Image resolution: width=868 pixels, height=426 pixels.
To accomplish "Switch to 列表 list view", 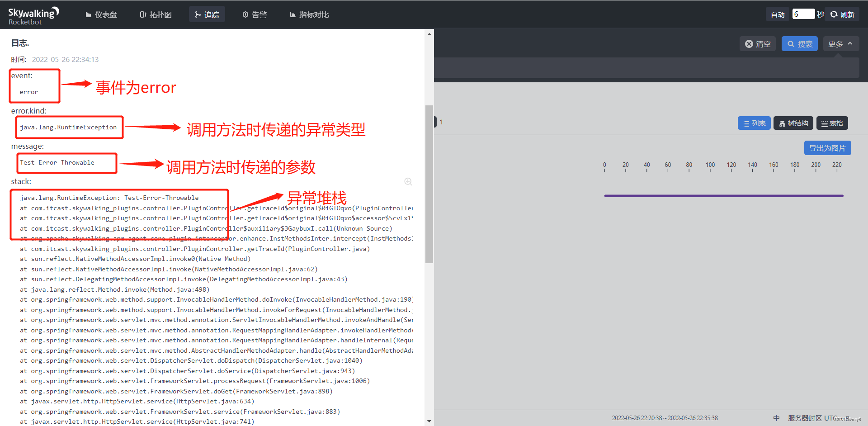I will coord(754,123).
